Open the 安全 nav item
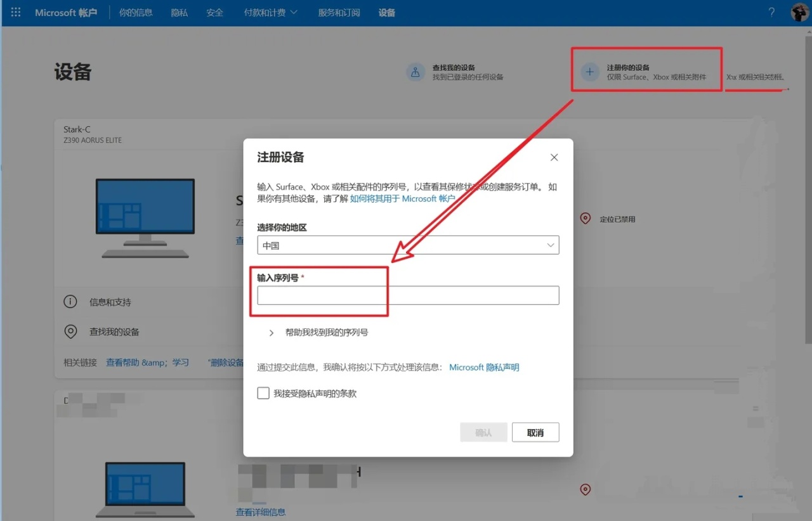Screen dimensions: 812x521 [x=215, y=13]
